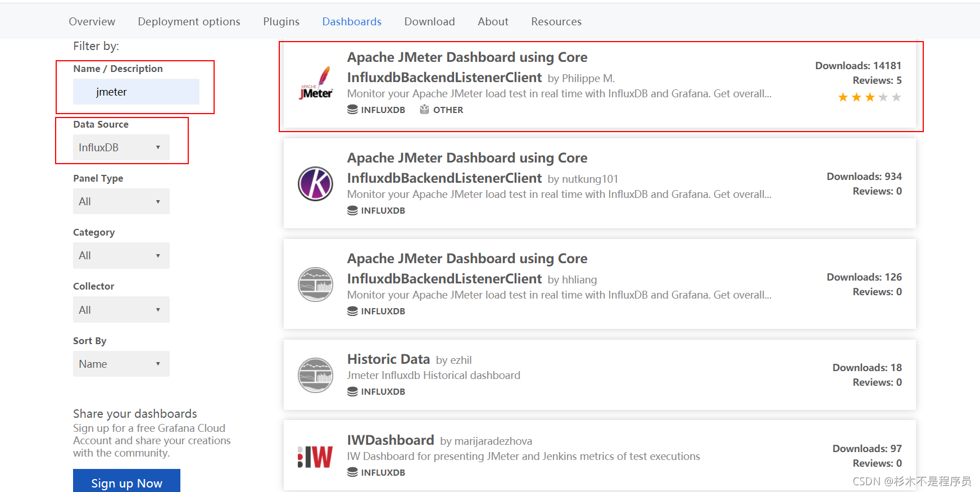Switch to Deployment options tab

[x=189, y=21]
